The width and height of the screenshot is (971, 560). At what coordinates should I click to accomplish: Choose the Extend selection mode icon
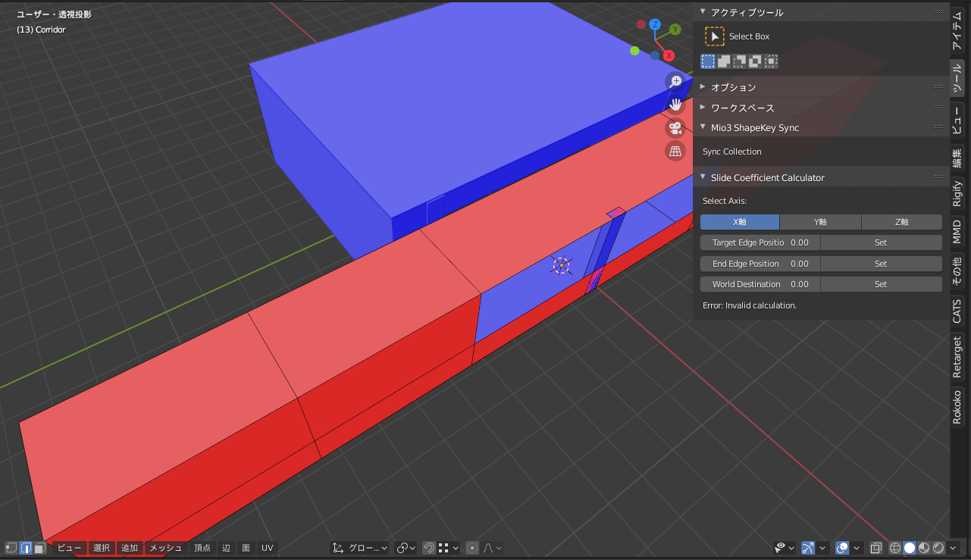(724, 61)
